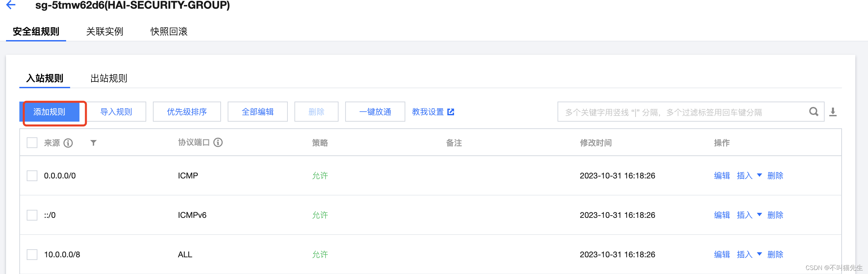This screenshot has width=868, height=274.
Task: Edit the ::/0 ICMPv6 rule
Action: 722,215
